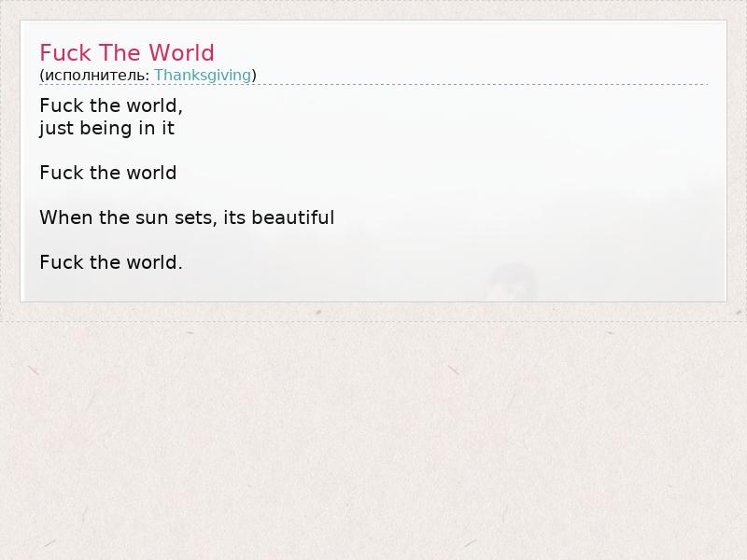The width and height of the screenshot is (747, 560).
Task: Click the word 'being' in the second line
Action: pos(106,128)
